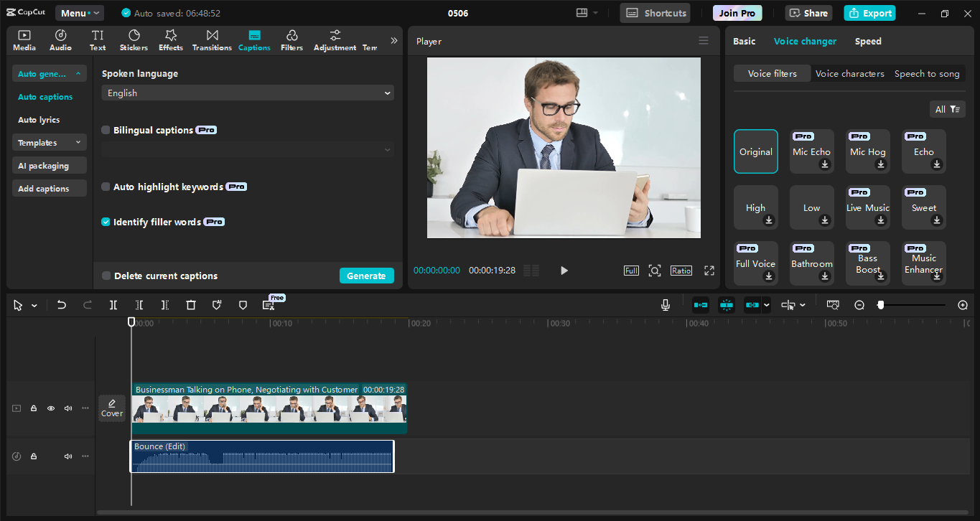Check Auto highlight keywords

pos(106,186)
